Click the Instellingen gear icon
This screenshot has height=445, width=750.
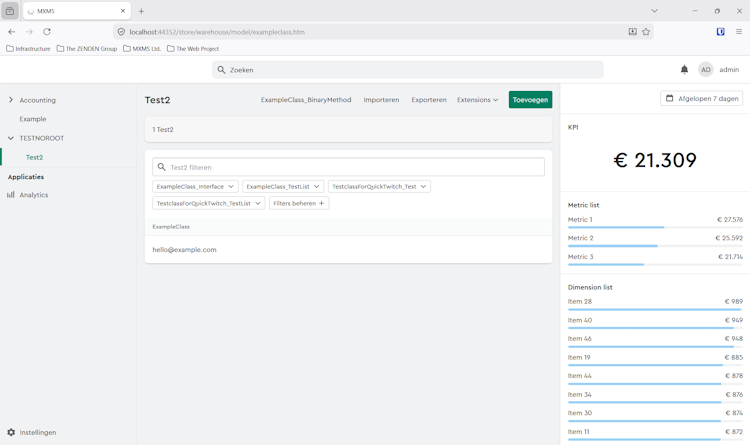[x=11, y=433]
